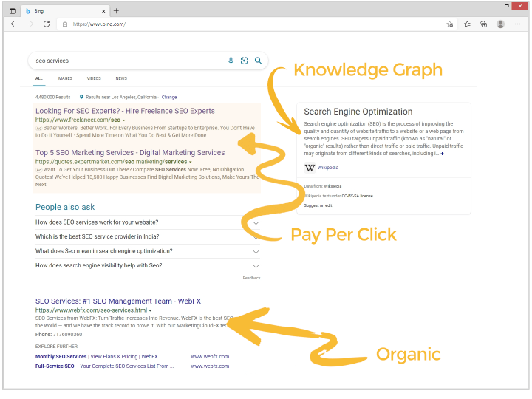This screenshot has height=399, width=532.
Task: Click the People also ask heading
Action: click(x=65, y=208)
